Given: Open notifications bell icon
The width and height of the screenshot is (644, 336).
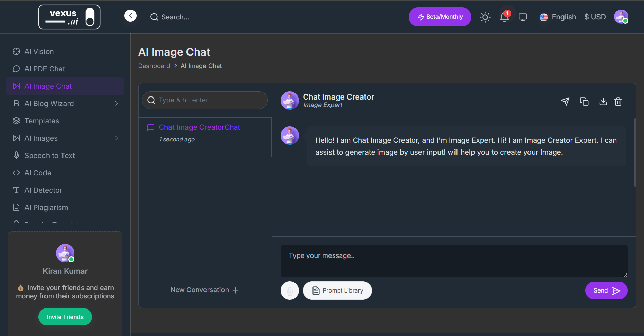Looking at the screenshot, I should tap(505, 17).
